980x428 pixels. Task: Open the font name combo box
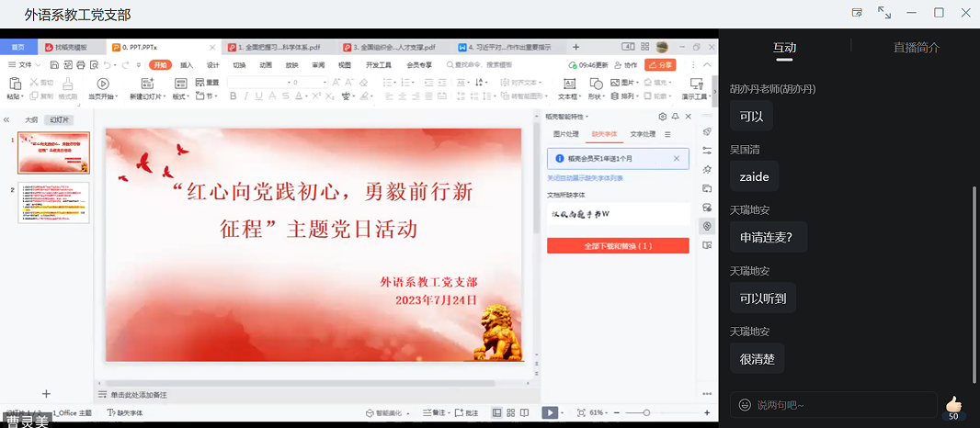(x=257, y=82)
